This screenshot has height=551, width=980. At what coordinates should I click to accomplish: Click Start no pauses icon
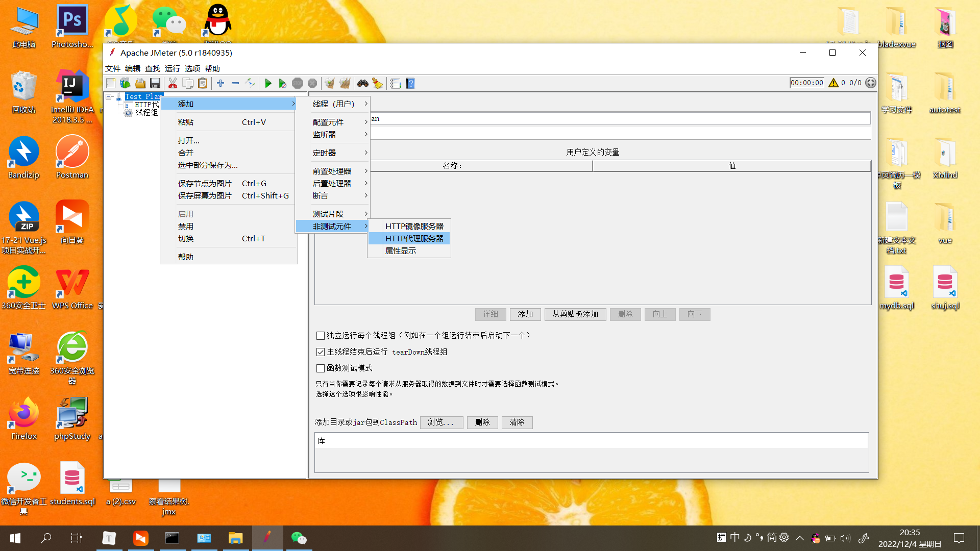[282, 83]
